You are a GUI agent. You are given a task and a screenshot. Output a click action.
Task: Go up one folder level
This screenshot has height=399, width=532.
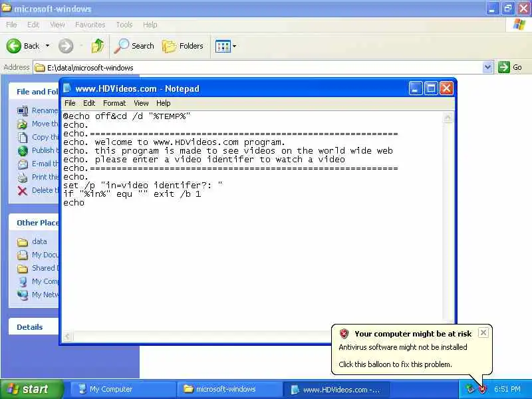(98, 46)
